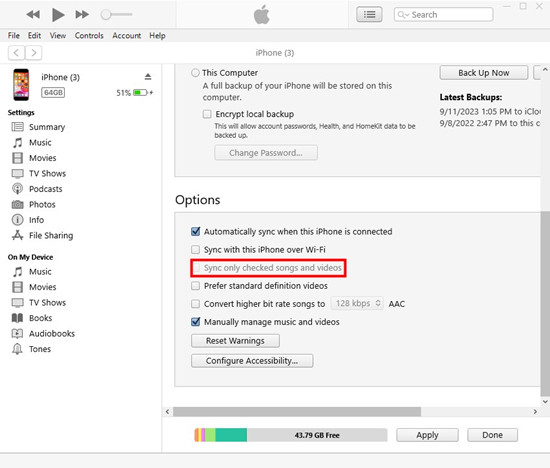Go forward with the right arrow button
The image size is (550, 468).
pos(33,53)
